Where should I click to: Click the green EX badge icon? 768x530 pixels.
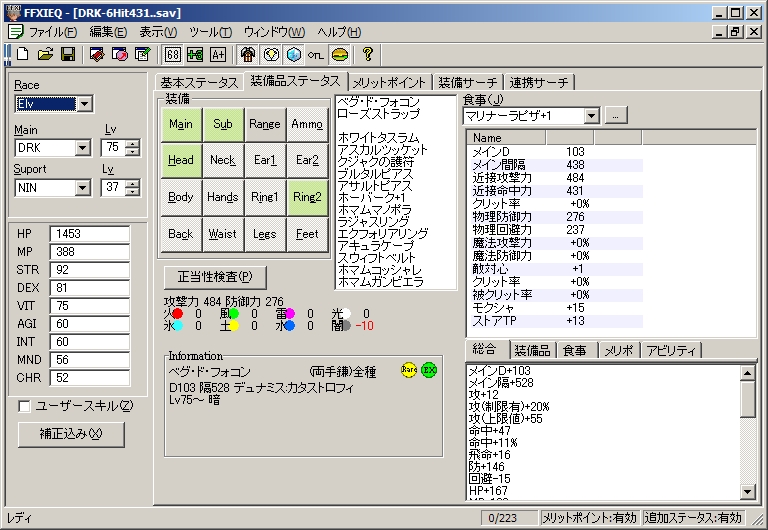point(429,370)
